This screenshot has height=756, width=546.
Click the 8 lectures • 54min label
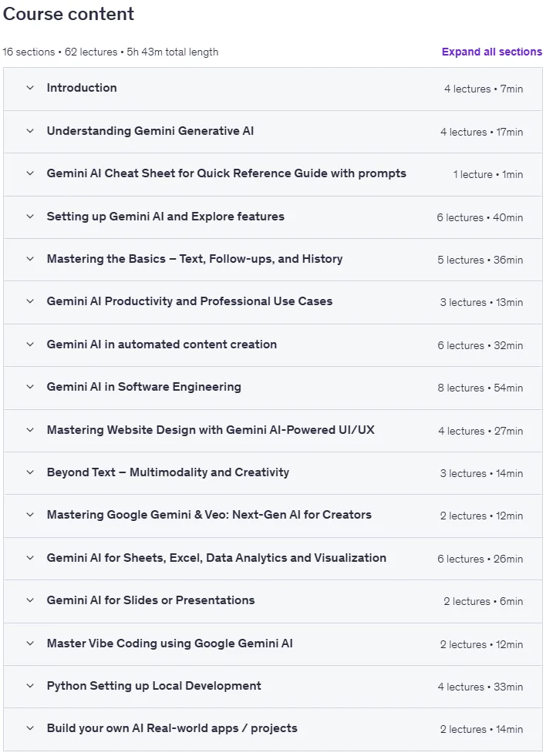point(480,388)
